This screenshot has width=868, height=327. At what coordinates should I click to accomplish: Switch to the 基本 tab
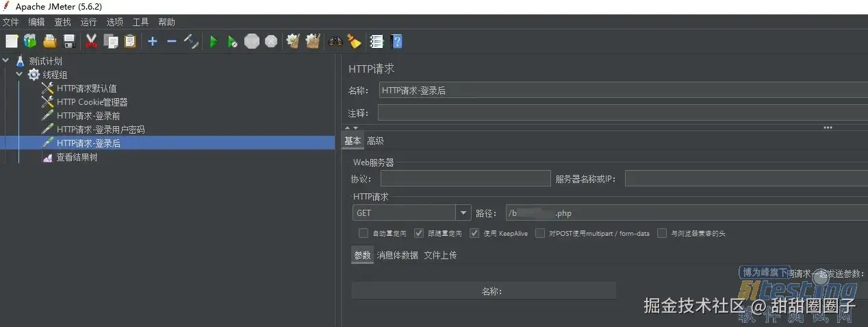click(x=353, y=141)
